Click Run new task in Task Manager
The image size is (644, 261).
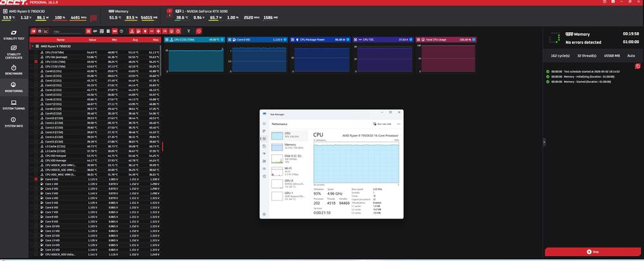tap(382, 123)
